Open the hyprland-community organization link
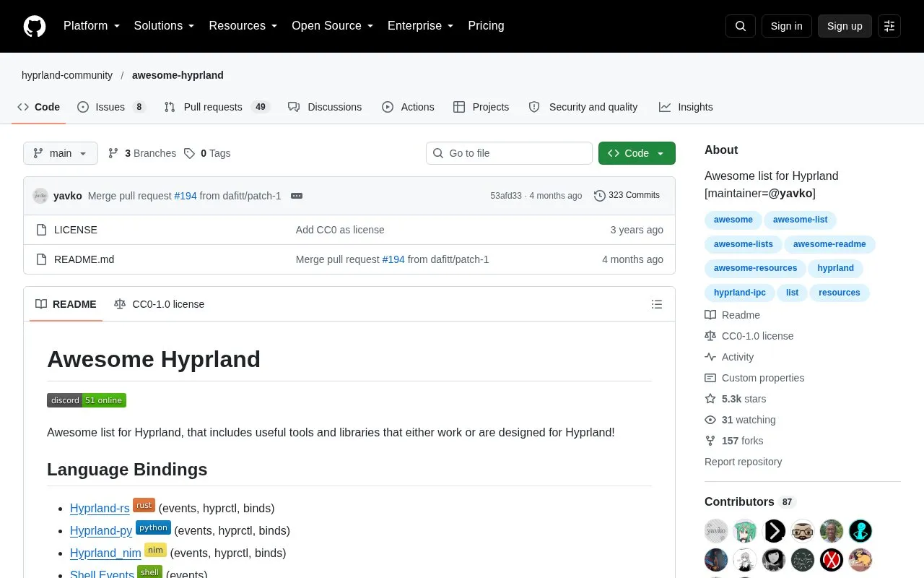Image resolution: width=924 pixels, height=578 pixels. 67,75
